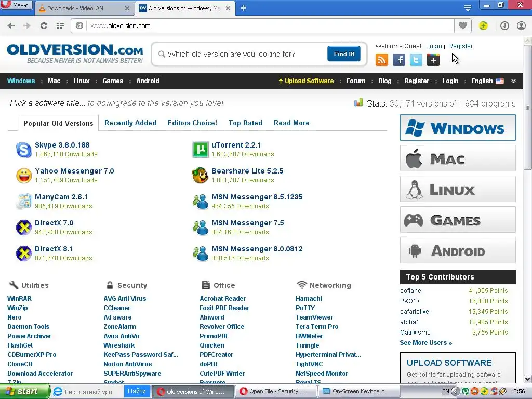
Task: Click the Linux platform banner button
Action: [x=458, y=189]
